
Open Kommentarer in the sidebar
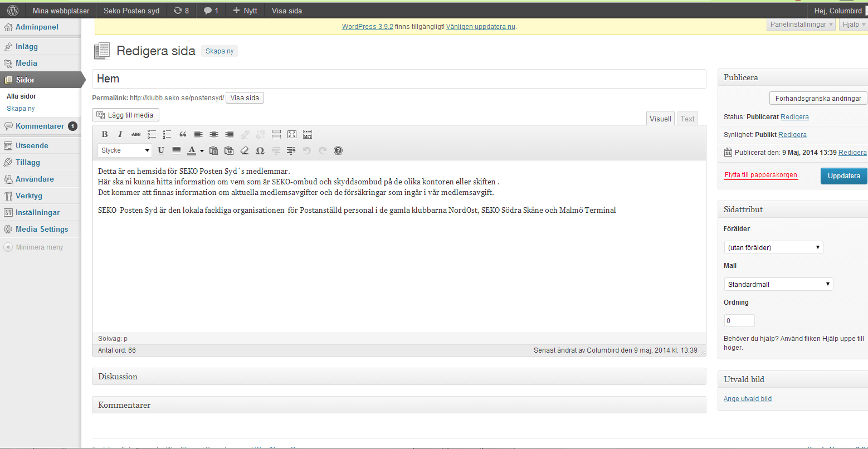tap(40, 126)
